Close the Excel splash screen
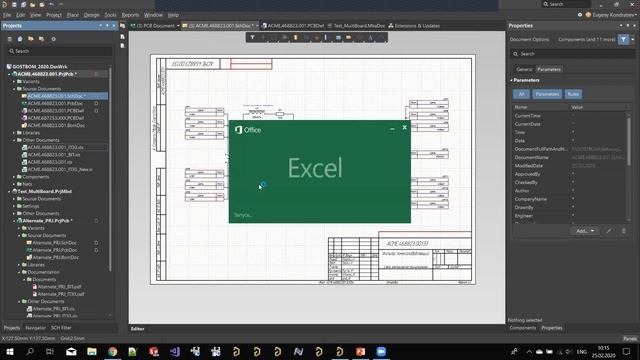 404,128
